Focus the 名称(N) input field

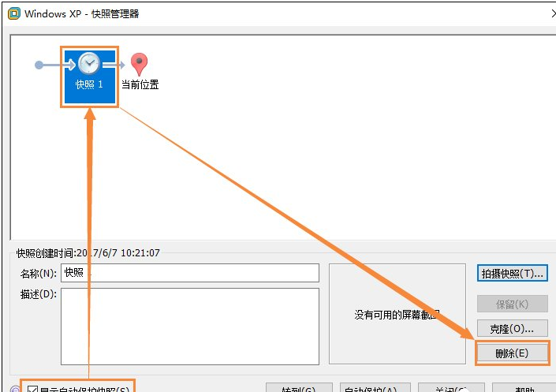[190, 273]
